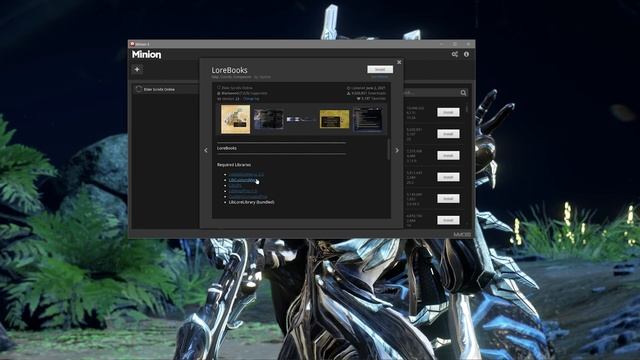Open third LoreBooks screenshot thumbnail
The image size is (640, 360).
301,119
